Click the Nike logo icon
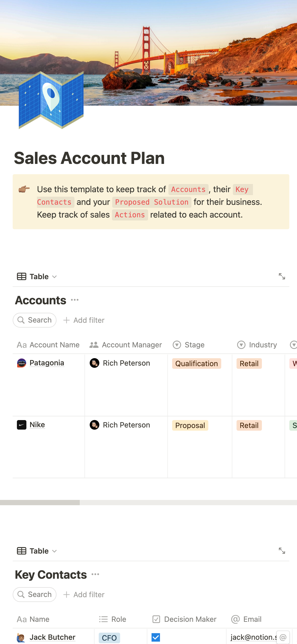The height and width of the screenshot is (644, 297). 22,425
